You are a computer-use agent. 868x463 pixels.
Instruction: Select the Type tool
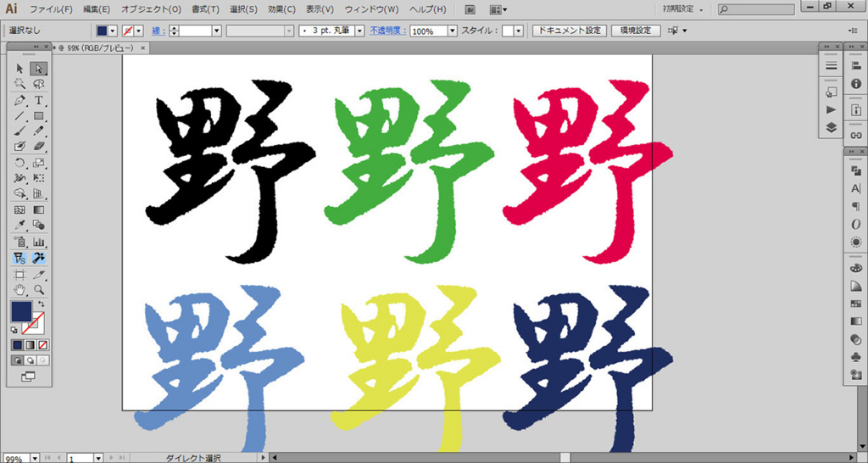tap(39, 101)
